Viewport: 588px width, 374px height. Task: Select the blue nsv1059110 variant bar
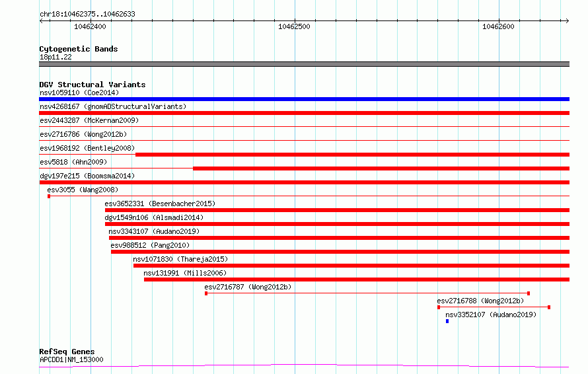(304, 99)
